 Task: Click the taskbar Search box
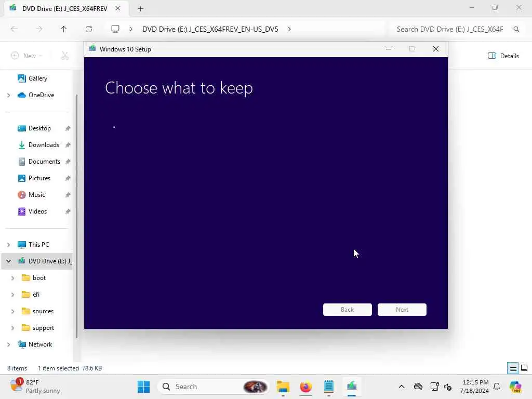pos(213,387)
